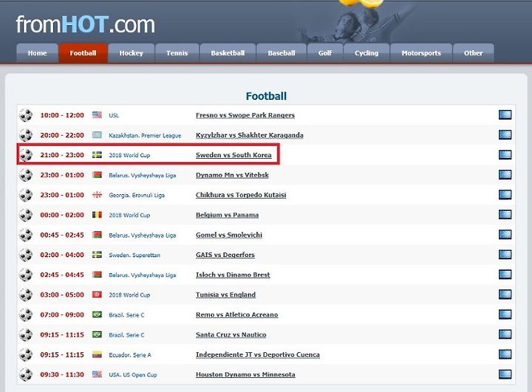Viewport: 532px width, 392px height.
Task: Open the Chikhura vs Torpedo Kutaisi link
Action: click(x=241, y=195)
